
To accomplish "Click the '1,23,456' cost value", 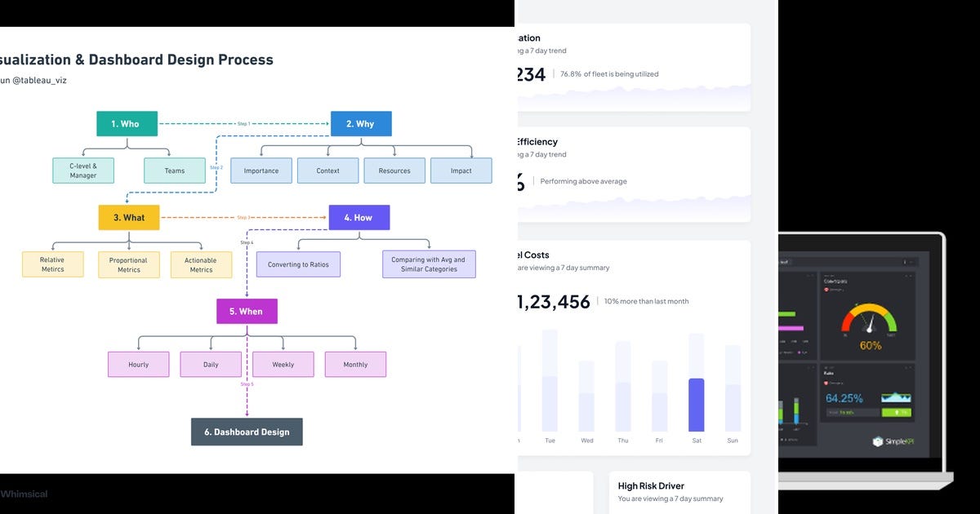I will [553, 302].
